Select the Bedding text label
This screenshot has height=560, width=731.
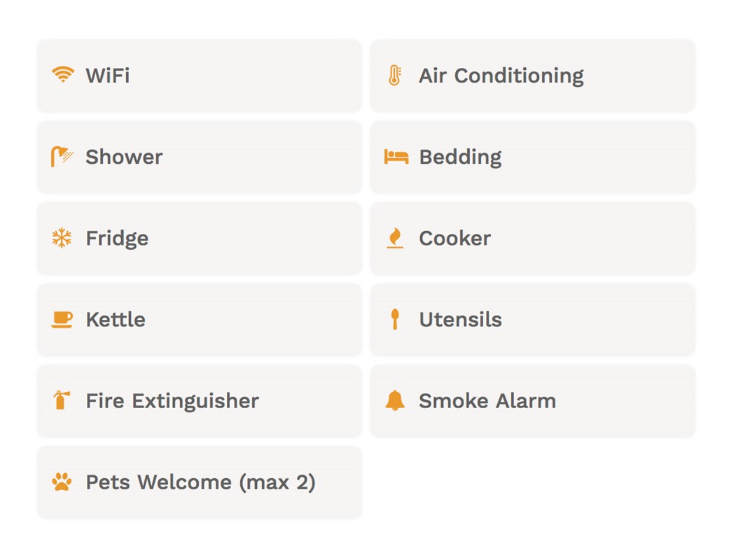pyautogui.click(x=460, y=157)
